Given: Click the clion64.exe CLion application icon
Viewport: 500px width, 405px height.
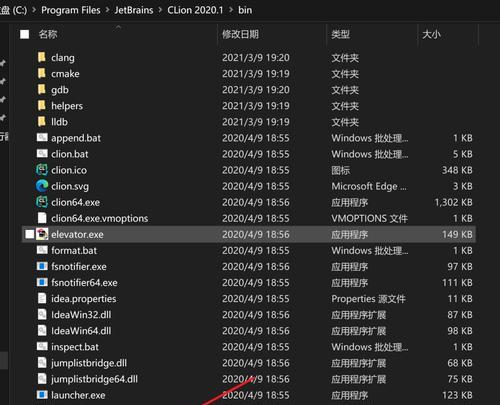Looking at the screenshot, I should [x=42, y=202].
